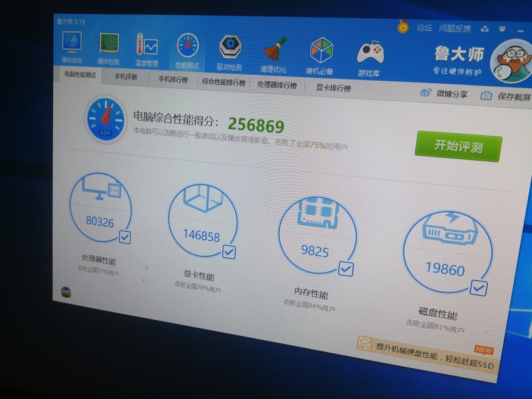Open the 清理优化 cleanup broom tool

(274, 55)
